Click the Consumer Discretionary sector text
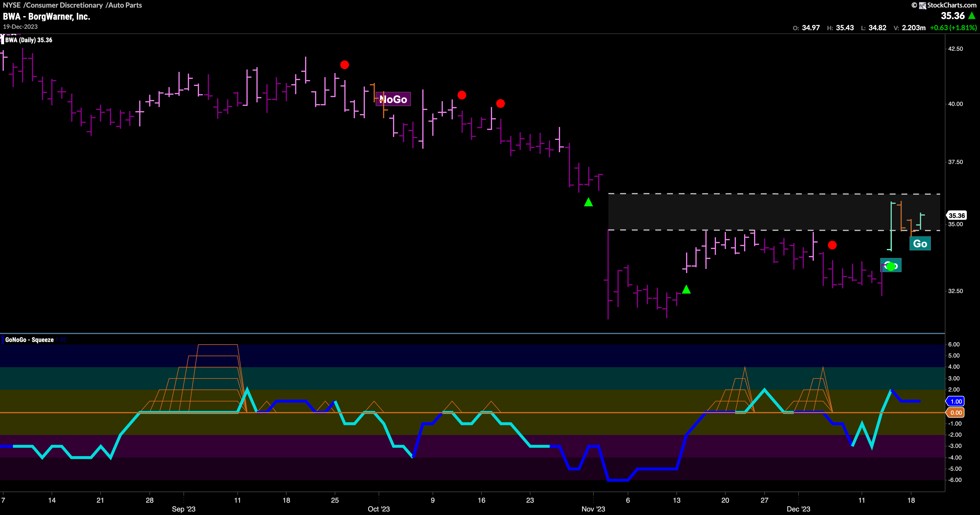Viewport: 980px width, 515px height. click(64, 5)
